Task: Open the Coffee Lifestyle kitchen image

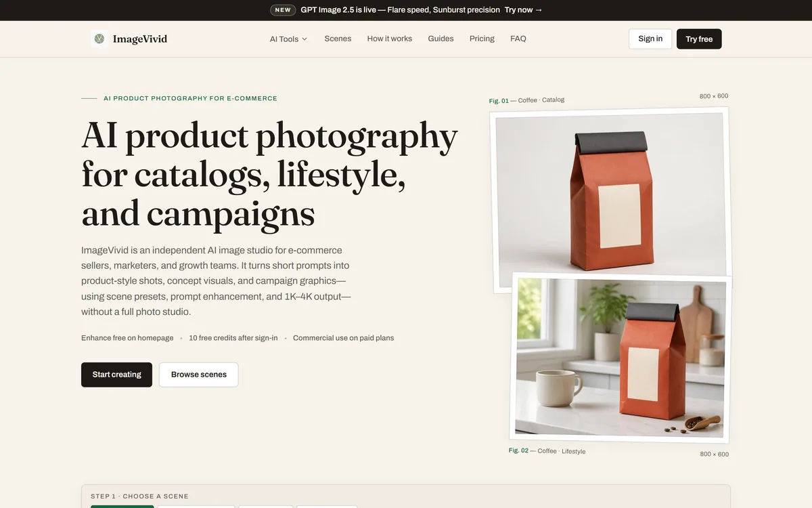Action: tap(621, 358)
